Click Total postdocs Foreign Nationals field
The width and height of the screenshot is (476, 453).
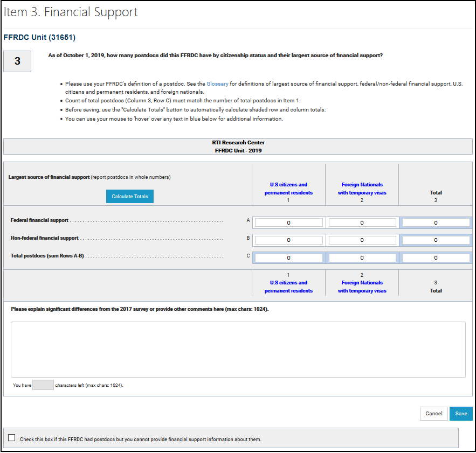click(x=362, y=258)
